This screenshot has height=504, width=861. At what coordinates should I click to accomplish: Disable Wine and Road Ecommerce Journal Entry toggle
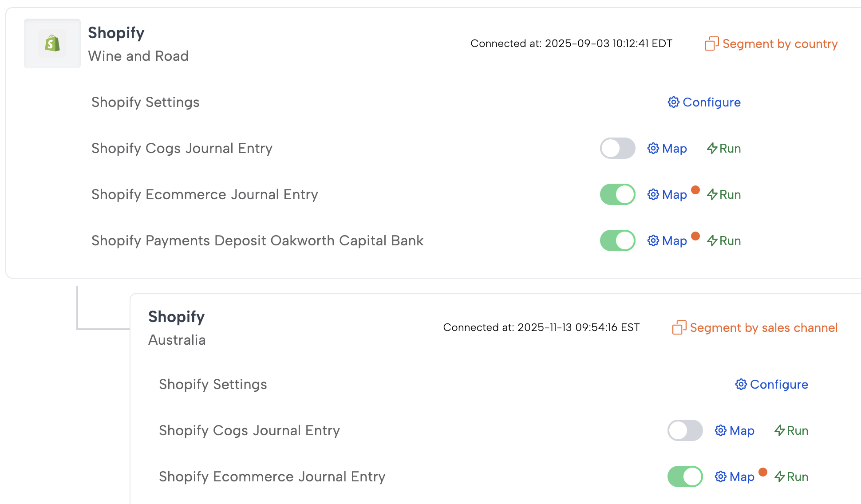point(617,195)
